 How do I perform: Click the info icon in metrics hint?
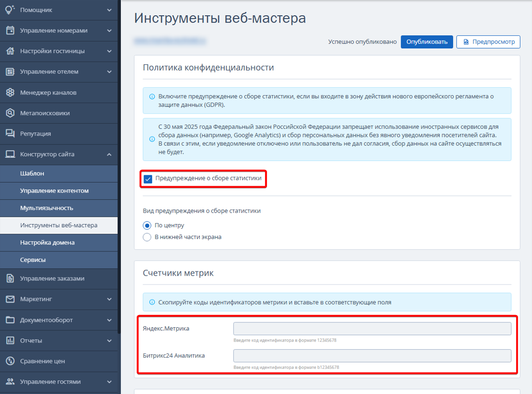click(152, 302)
